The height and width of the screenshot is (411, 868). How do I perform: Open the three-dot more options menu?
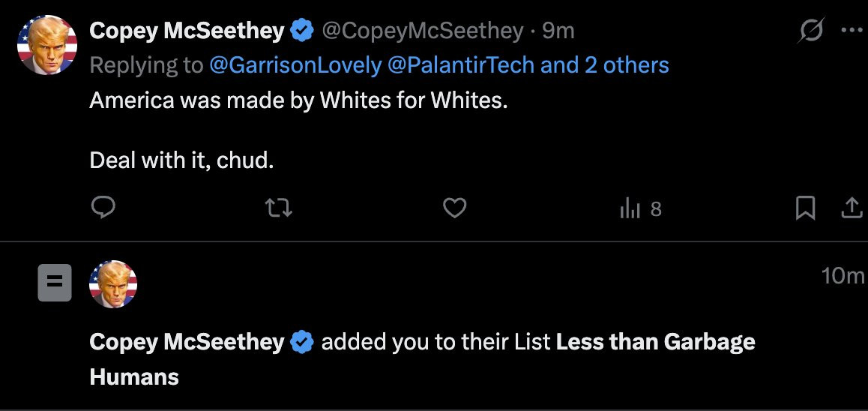[x=852, y=31]
